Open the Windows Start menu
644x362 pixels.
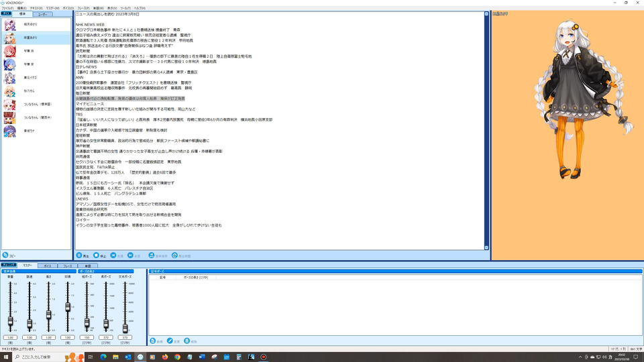pos(6,357)
